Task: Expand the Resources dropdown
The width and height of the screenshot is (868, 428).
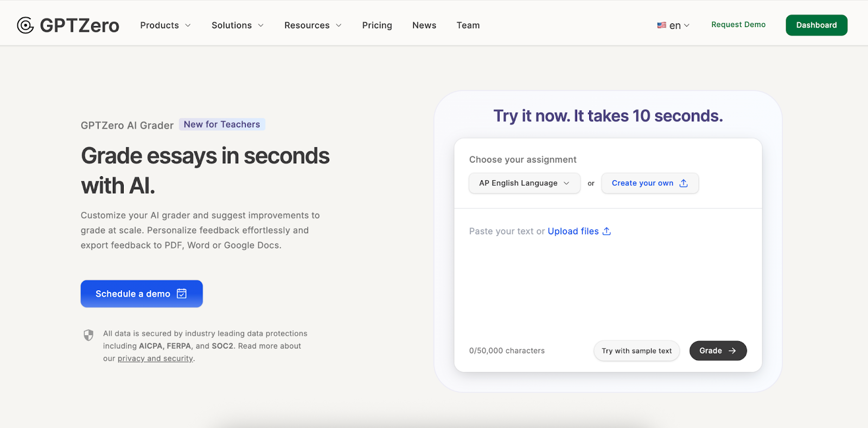Action: point(312,25)
